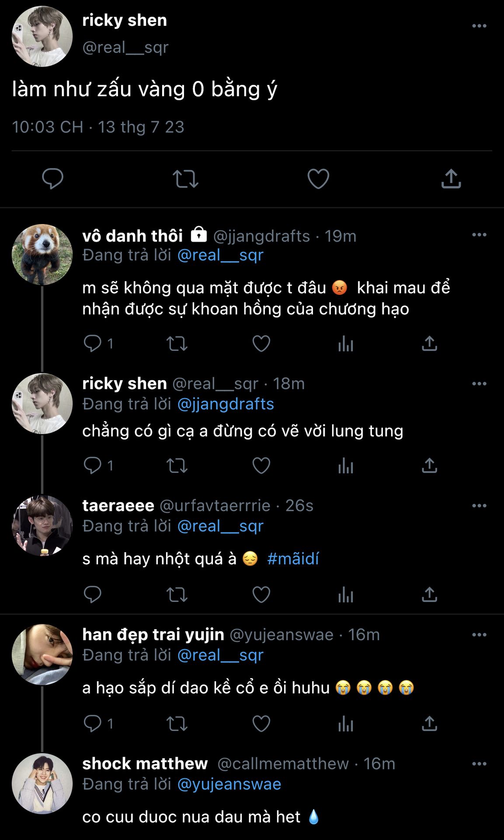Viewport: 504px width, 840px height.
Task: Share ricky shen's main tweet
Action: click(451, 178)
